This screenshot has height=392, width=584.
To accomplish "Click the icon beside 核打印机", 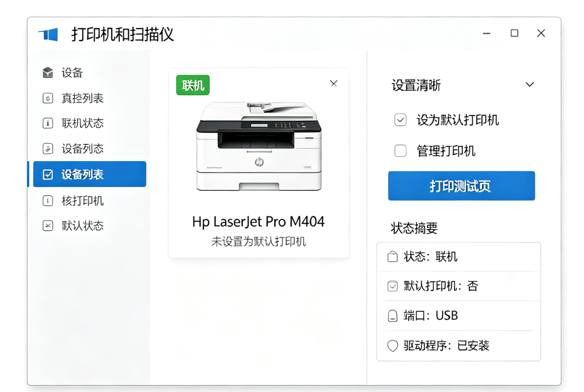I will click(x=48, y=201).
